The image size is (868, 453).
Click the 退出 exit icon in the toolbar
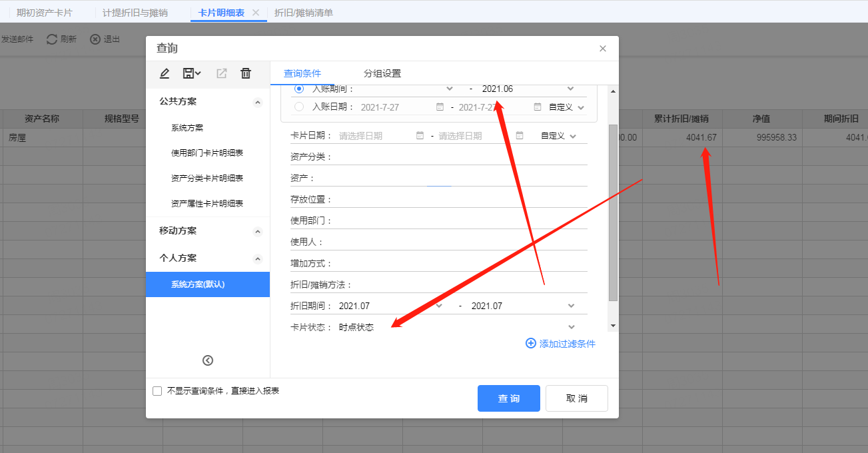pyautogui.click(x=95, y=39)
